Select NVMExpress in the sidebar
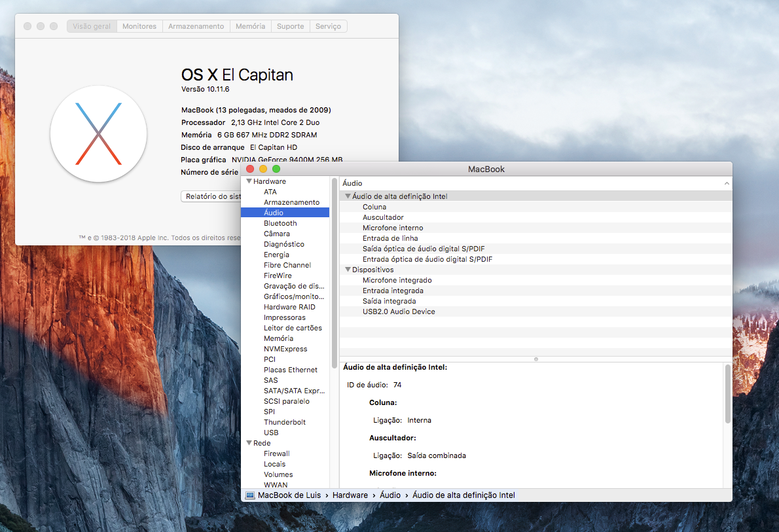779x532 pixels. tap(285, 349)
